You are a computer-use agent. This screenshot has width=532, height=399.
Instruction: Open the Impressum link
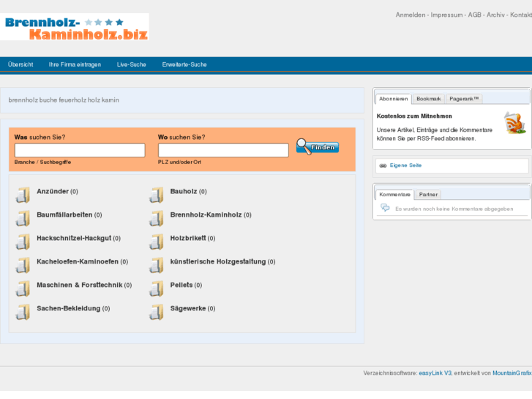(446, 15)
